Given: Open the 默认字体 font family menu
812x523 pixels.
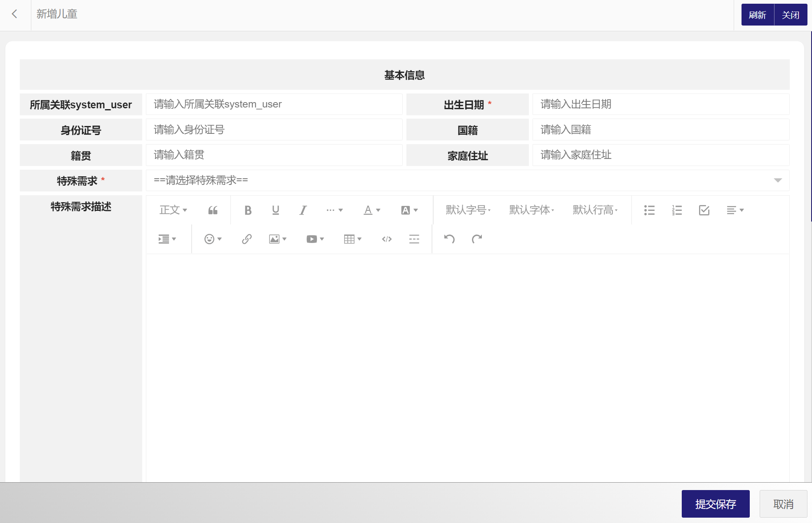Looking at the screenshot, I should 531,210.
